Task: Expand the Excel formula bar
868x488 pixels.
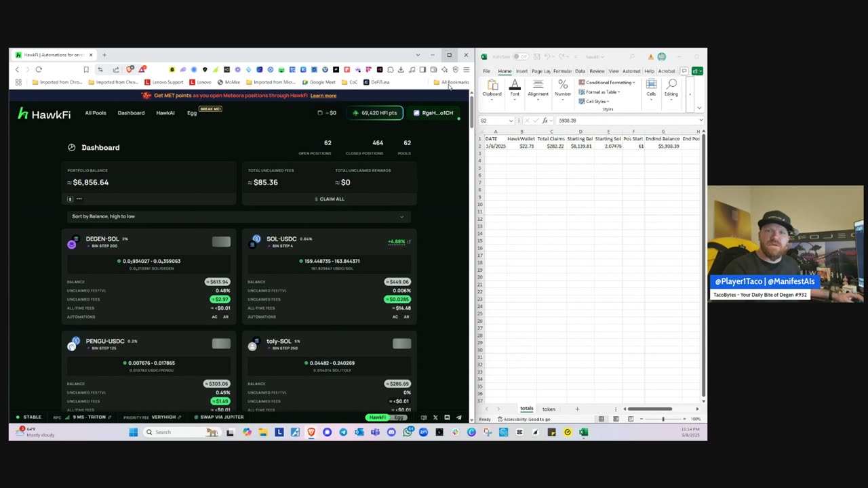Action: click(x=701, y=121)
